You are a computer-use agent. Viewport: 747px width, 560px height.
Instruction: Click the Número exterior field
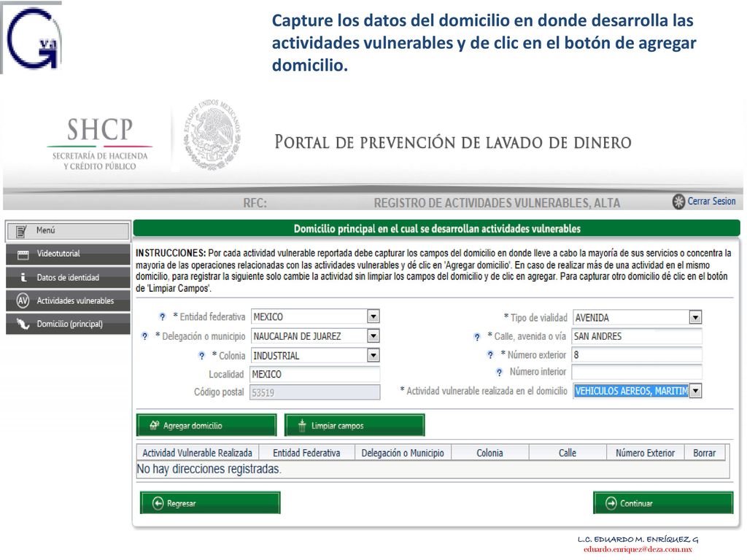click(x=637, y=355)
